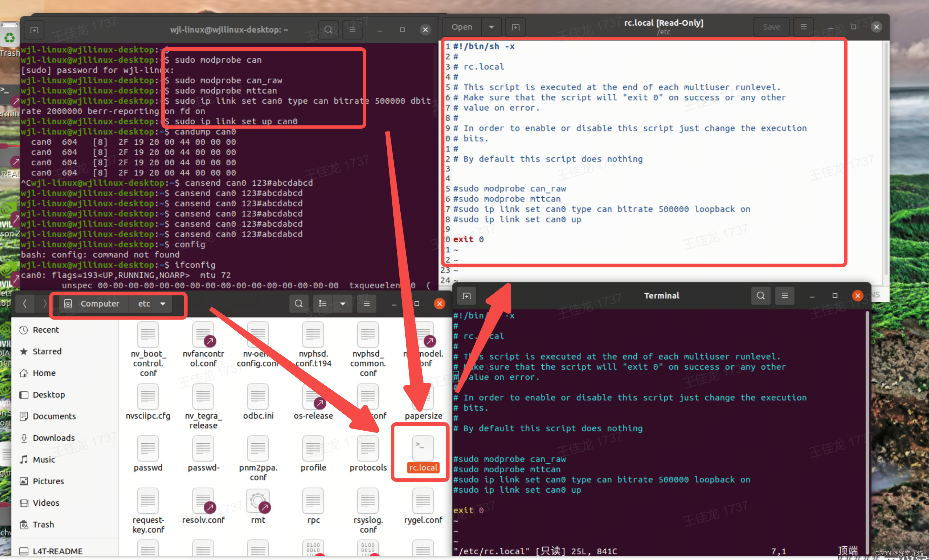
Task: Click the search icon in file manager
Action: (297, 303)
